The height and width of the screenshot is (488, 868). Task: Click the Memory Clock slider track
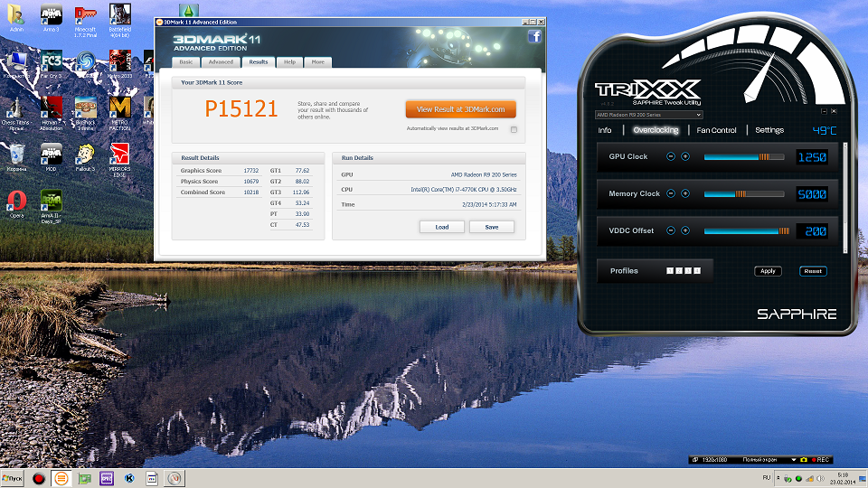[744, 194]
